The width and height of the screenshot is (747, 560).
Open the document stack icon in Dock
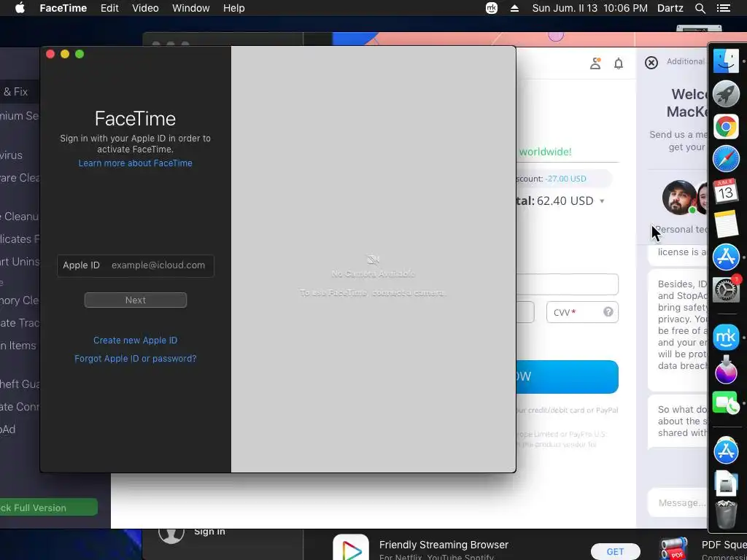tap(726, 483)
